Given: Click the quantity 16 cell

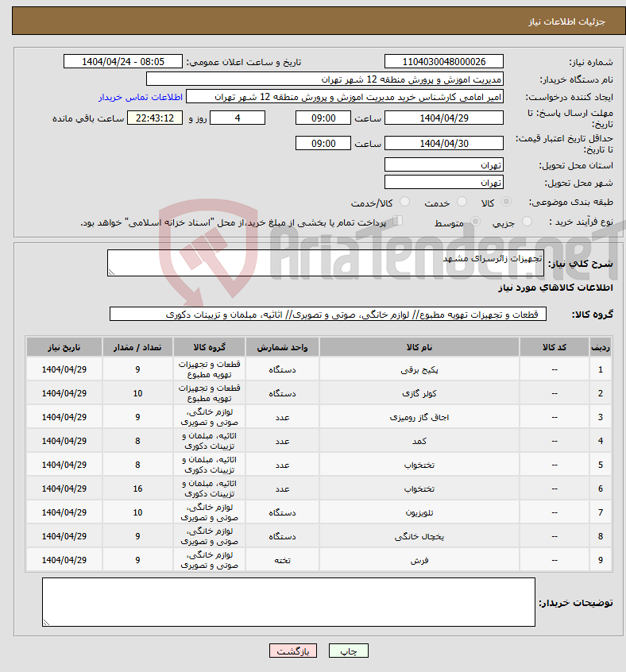Looking at the screenshot, I should [137, 489].
